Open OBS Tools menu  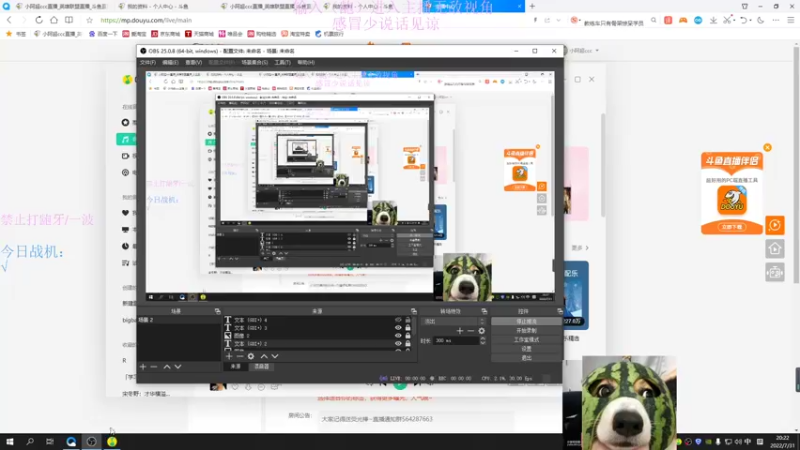click(x=282, y=62)
